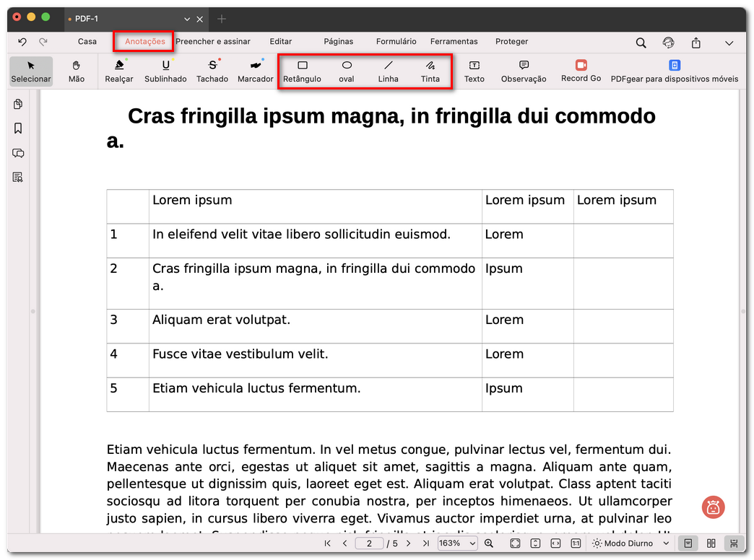Switch to the Editar tab
Image resolution: width=754 pixels, height=560 pixels.
tap(281, 42)
